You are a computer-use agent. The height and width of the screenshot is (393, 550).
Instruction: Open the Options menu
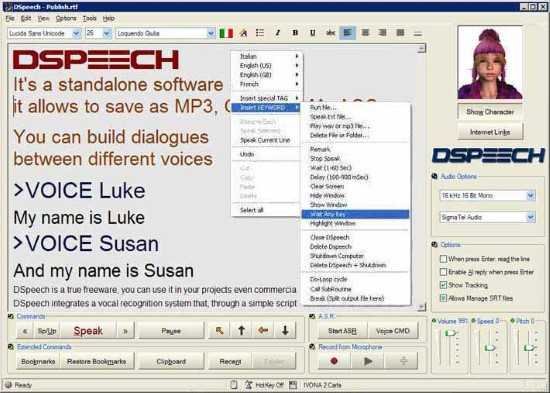66,18
